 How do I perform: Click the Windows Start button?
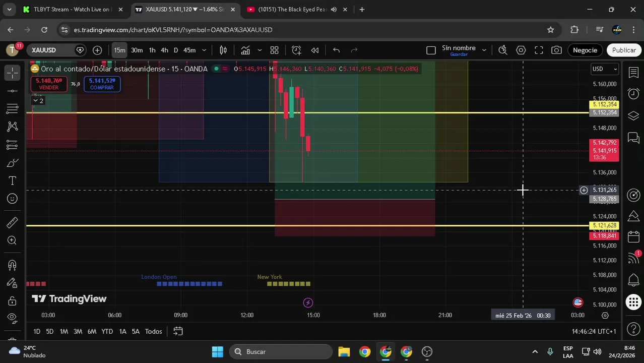[217, 351]
